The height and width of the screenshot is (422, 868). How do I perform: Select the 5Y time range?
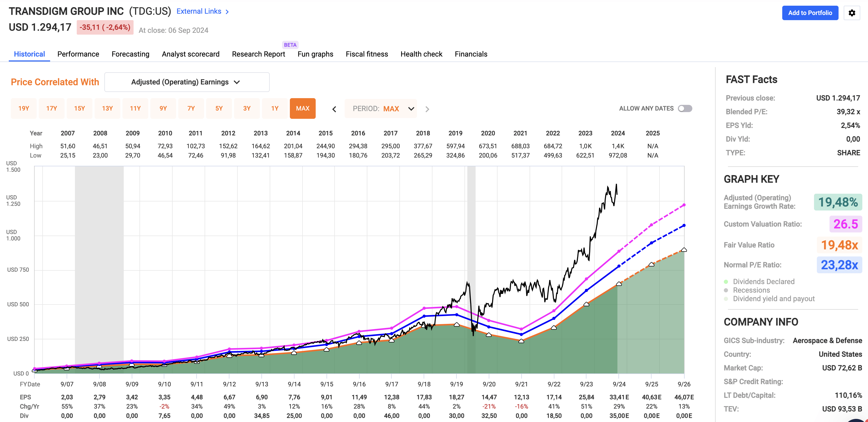pos(219,108)
